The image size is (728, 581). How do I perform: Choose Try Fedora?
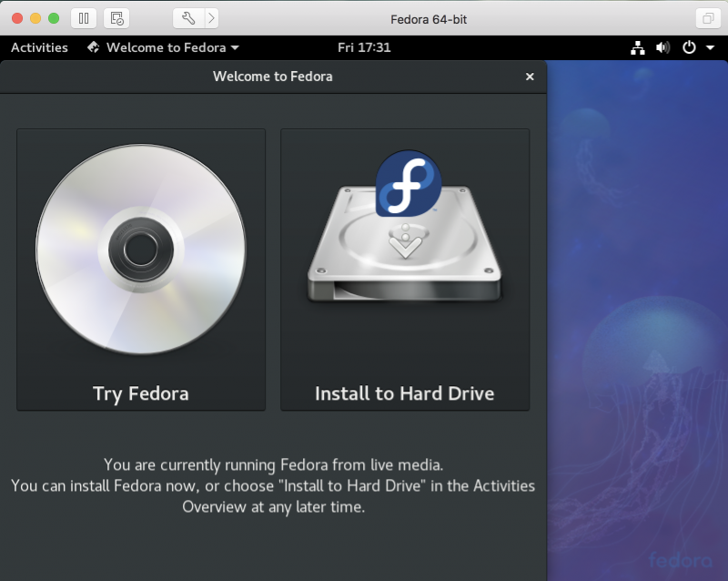[x=140, y=393]
